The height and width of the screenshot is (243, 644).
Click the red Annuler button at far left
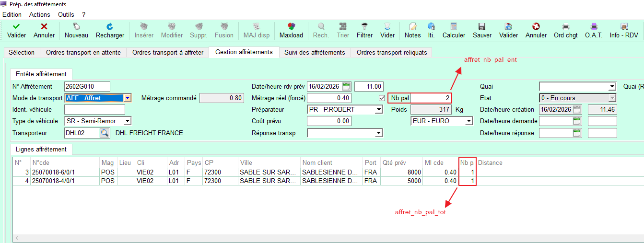point(44,27)
